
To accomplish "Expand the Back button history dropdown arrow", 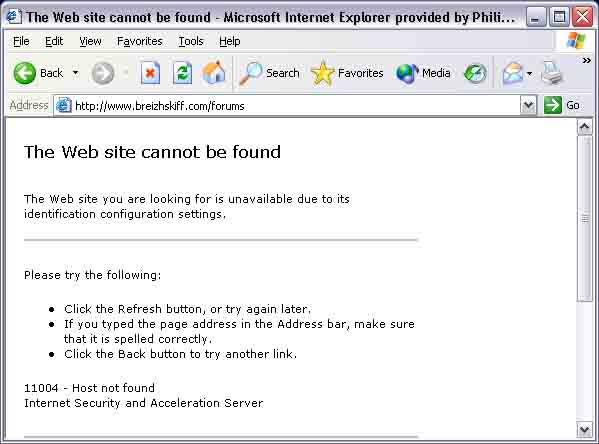I will point(76,73).
